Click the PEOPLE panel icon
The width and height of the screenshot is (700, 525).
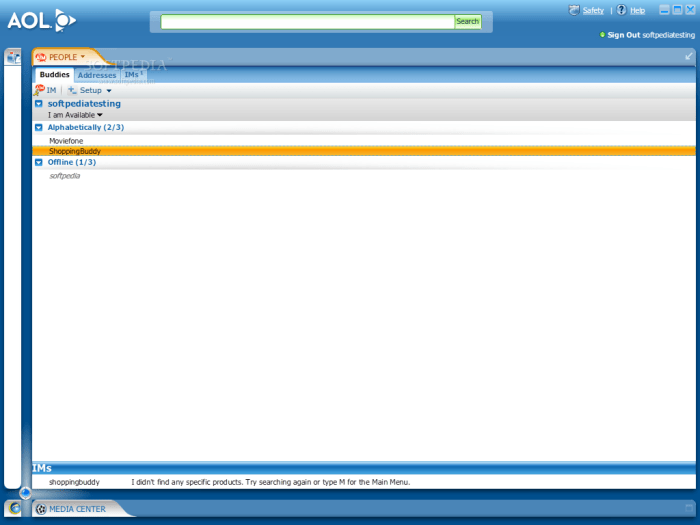point(41,57)
